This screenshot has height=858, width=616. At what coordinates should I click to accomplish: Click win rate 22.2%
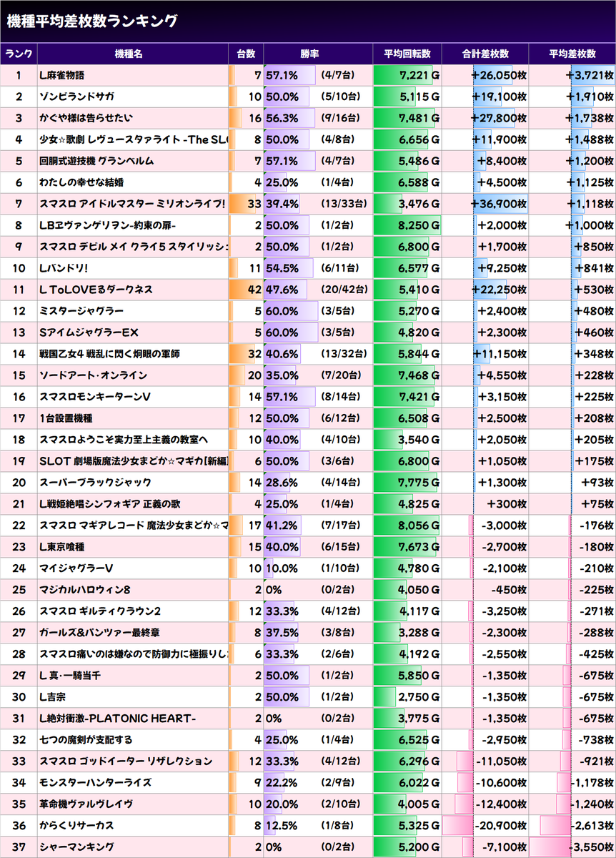pyautogui.click(x=282, y=783)
